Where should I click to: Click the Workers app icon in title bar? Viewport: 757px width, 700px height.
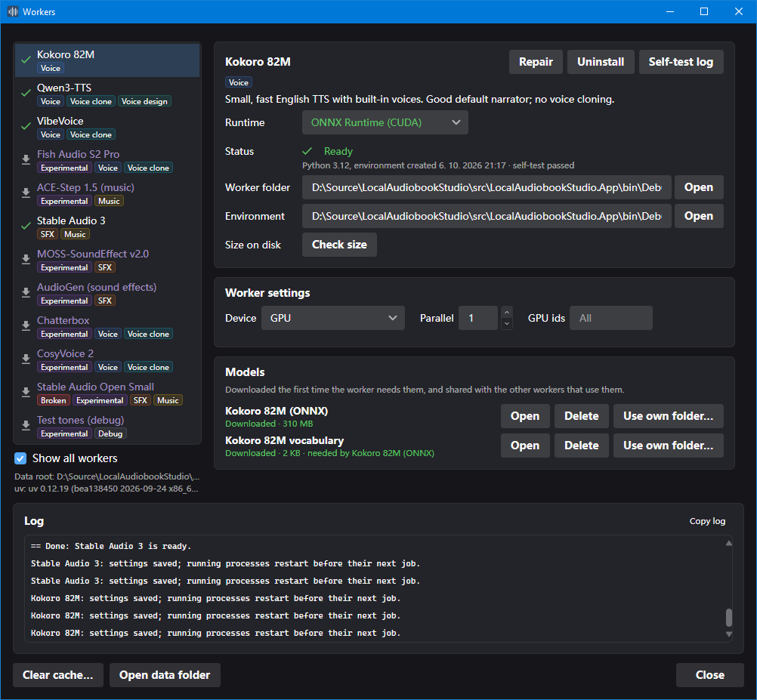(x=13, y=11)
